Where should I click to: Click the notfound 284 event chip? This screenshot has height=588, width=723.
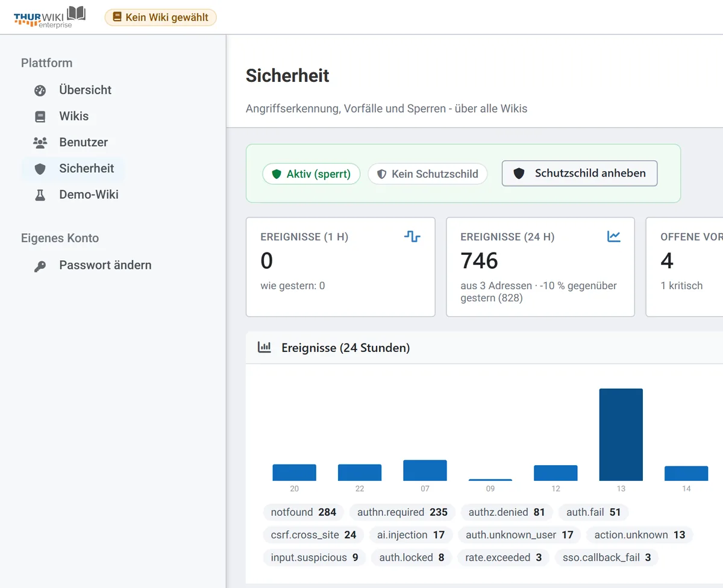tap(304, 513)
